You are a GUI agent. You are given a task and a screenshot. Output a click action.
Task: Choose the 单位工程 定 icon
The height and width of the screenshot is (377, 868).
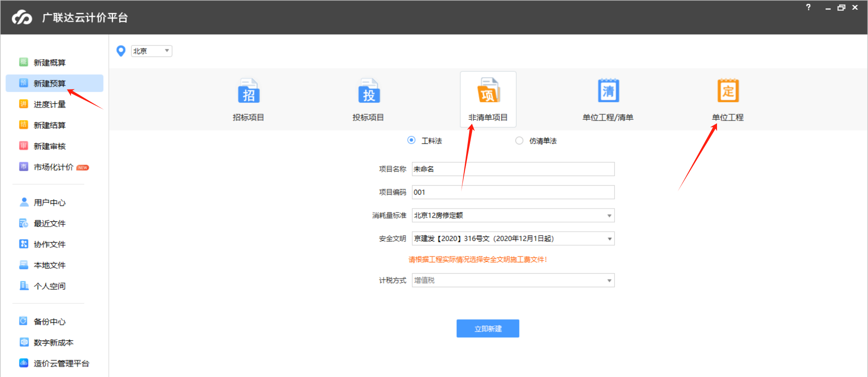(x=728, y=90)
